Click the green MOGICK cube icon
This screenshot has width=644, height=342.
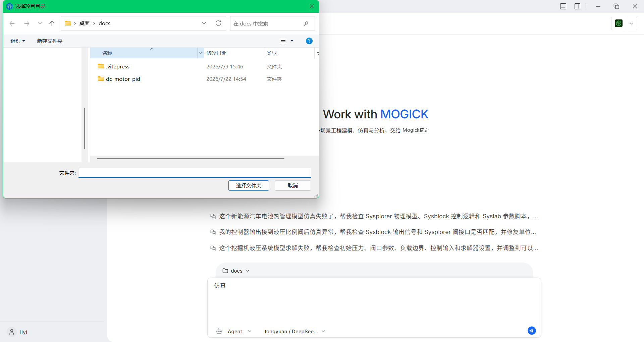pyautogui.click(x=619, y=23)
